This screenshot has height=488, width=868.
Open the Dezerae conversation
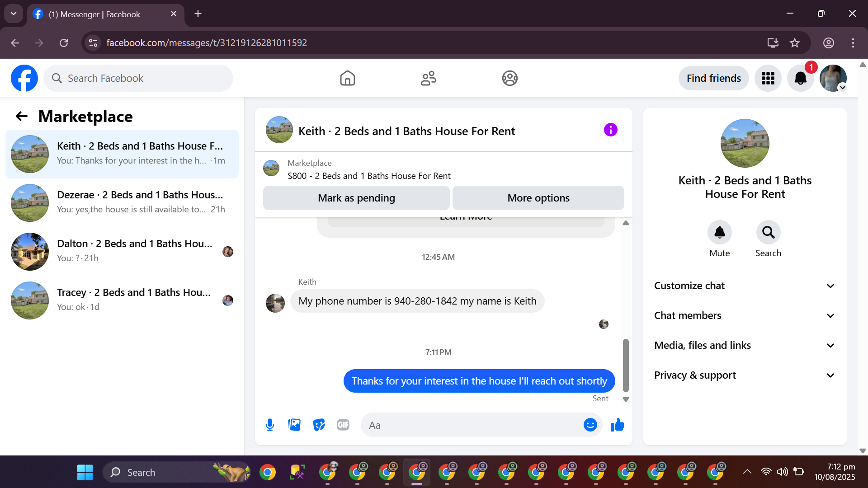122,202
